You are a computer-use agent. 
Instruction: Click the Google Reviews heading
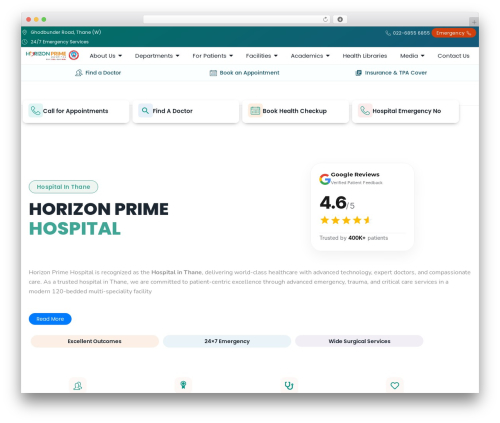[355, 174]
